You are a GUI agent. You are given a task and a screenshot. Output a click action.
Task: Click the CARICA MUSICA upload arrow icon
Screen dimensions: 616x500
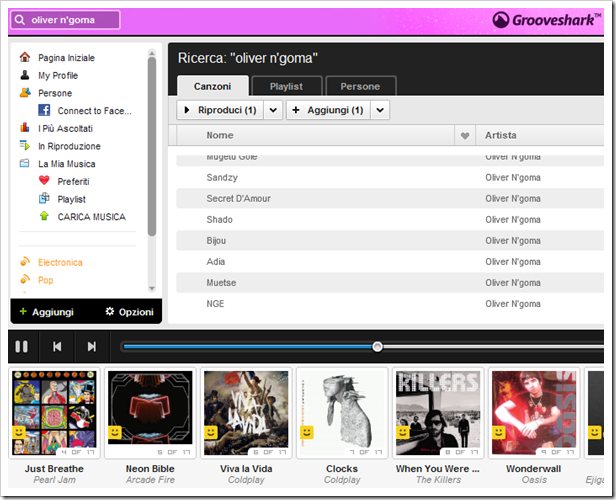44,216
